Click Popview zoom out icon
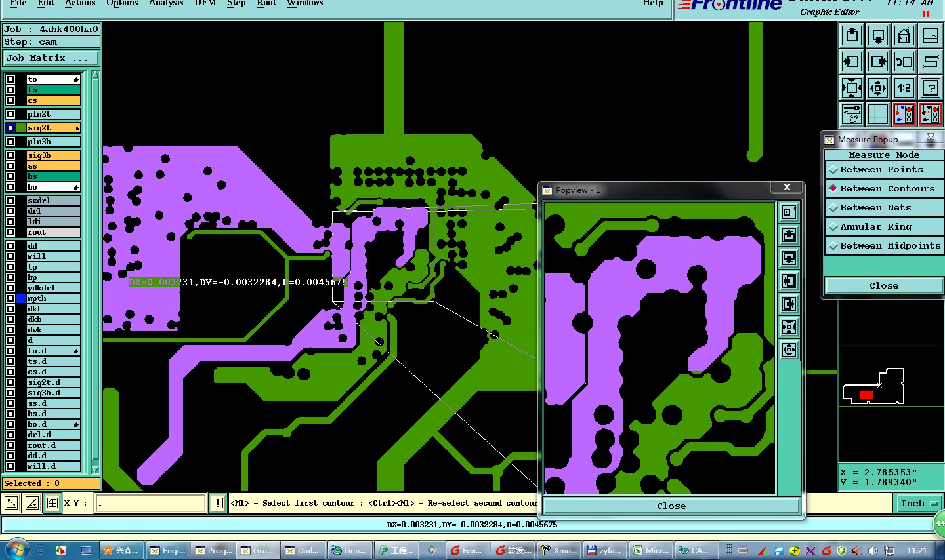Screen dimensions: 945x560 click(789, 350)
